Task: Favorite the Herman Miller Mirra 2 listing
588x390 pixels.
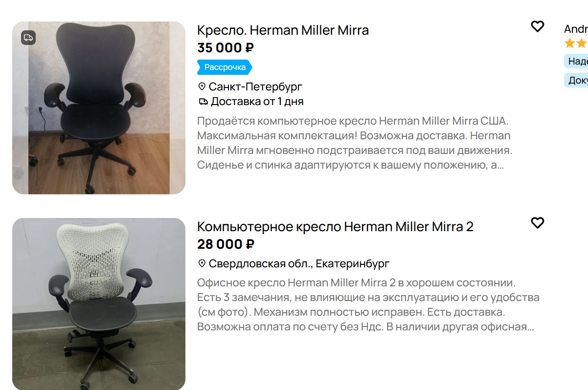Action: tap(537, 223)
